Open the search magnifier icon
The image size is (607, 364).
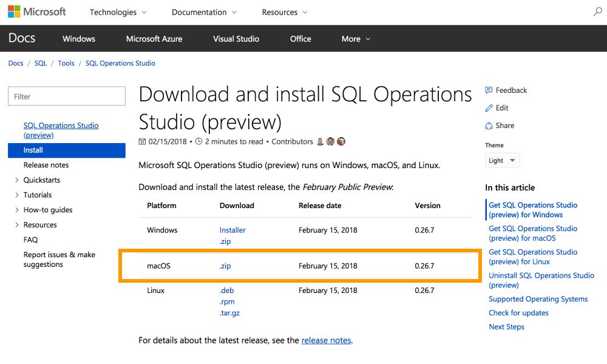point(597,12)
